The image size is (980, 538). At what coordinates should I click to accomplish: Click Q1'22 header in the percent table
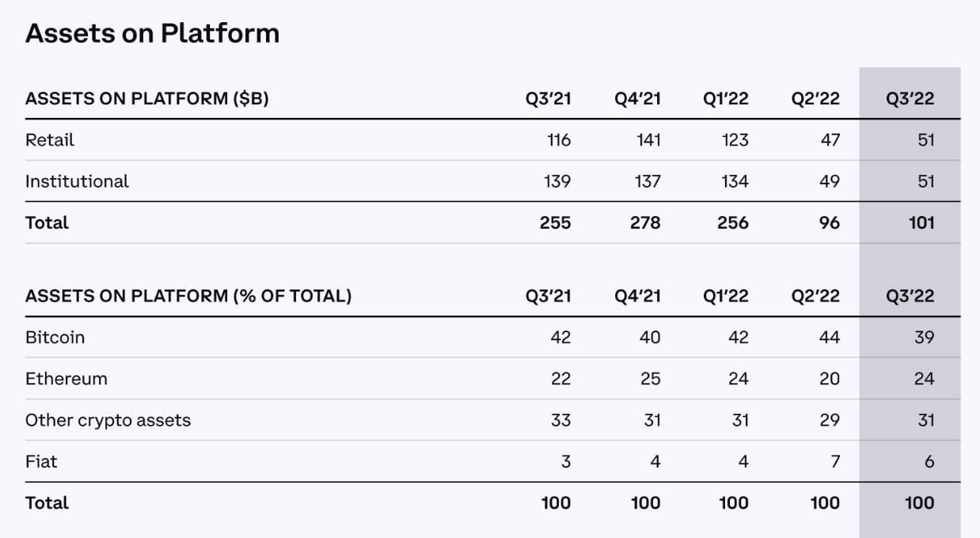726,296
